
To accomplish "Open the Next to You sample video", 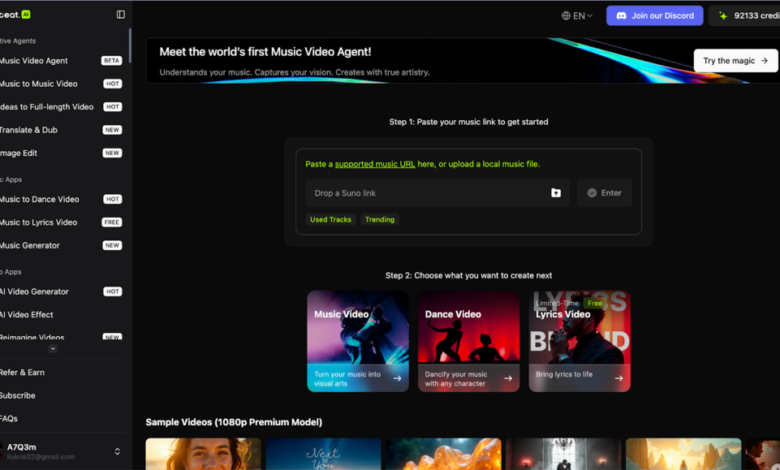I will [x=323, y=454].
